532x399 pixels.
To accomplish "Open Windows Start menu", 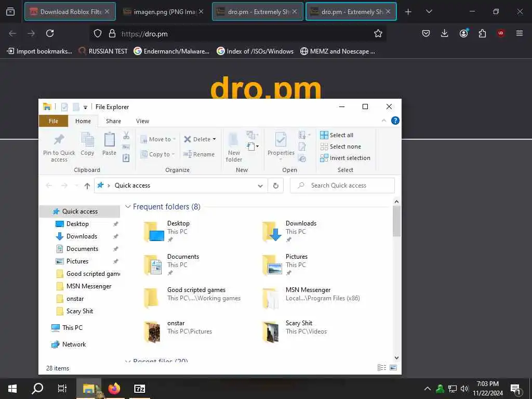I will coord(12,389).
